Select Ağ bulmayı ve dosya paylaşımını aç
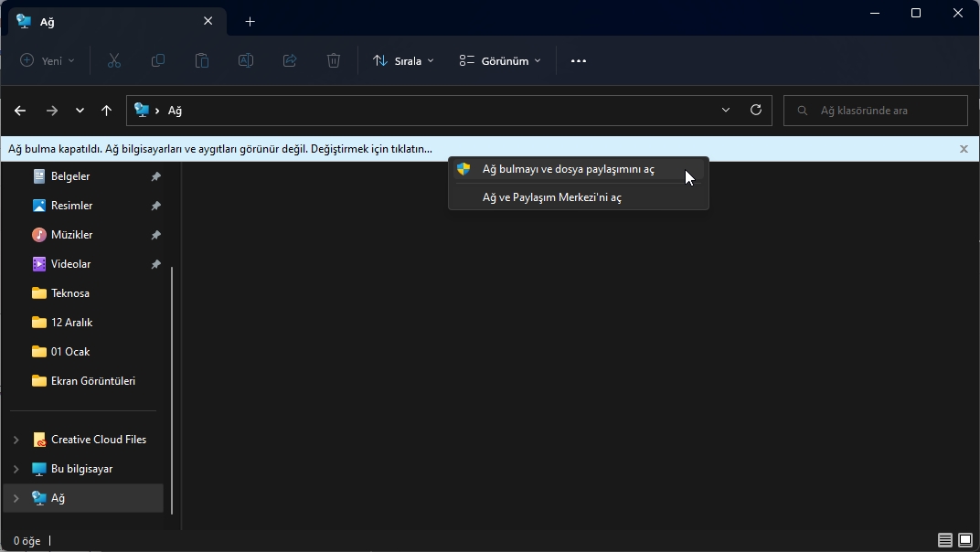980x552 pixels. click(568, 169)
